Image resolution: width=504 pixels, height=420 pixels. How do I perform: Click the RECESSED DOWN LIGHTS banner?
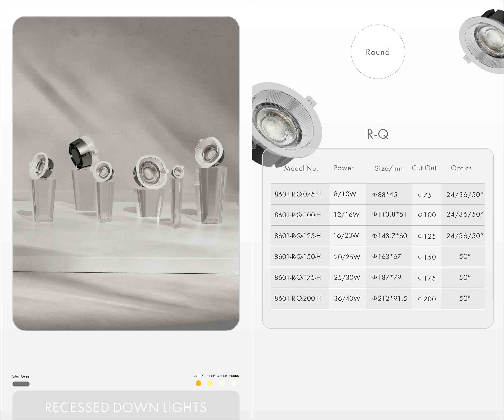[126, 407]
